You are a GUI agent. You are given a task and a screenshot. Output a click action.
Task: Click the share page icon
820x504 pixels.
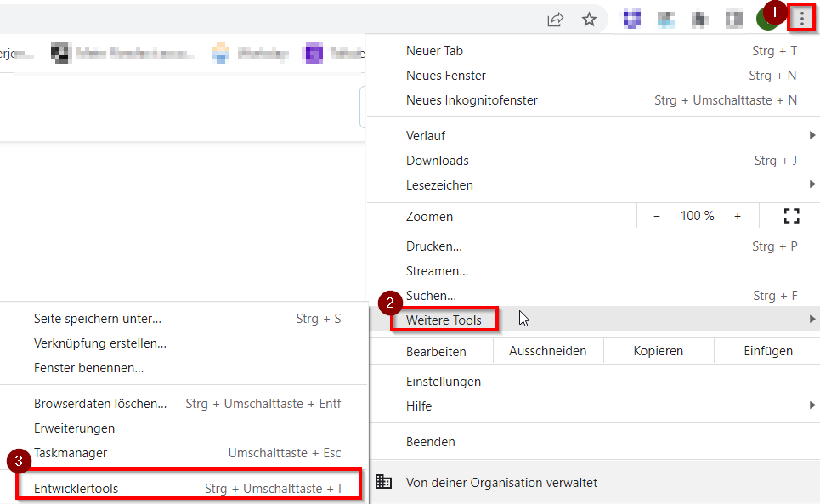point(555,20)
